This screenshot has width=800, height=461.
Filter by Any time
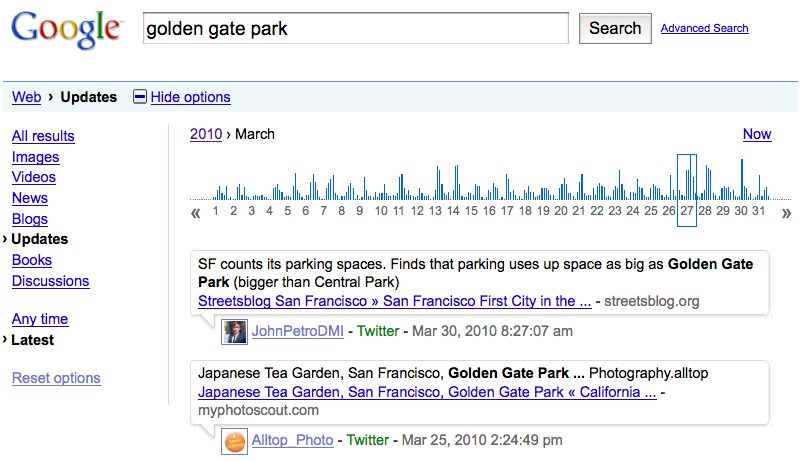[x=40, y=319]
